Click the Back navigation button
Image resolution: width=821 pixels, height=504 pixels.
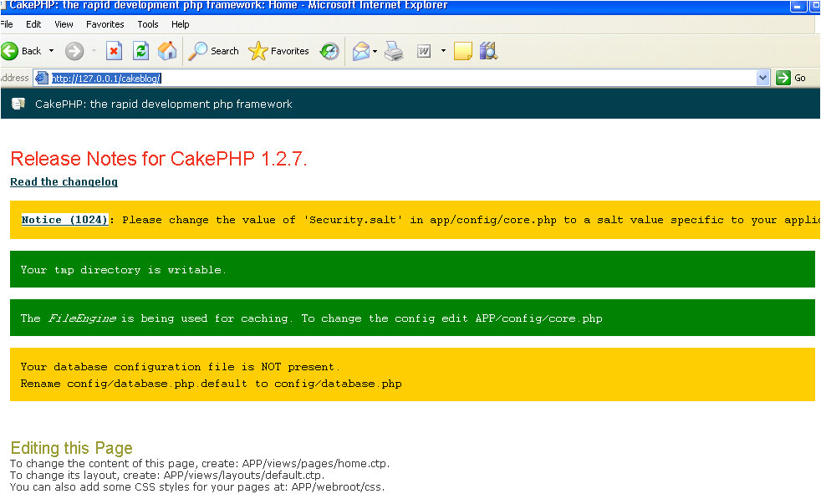point(22,51)
